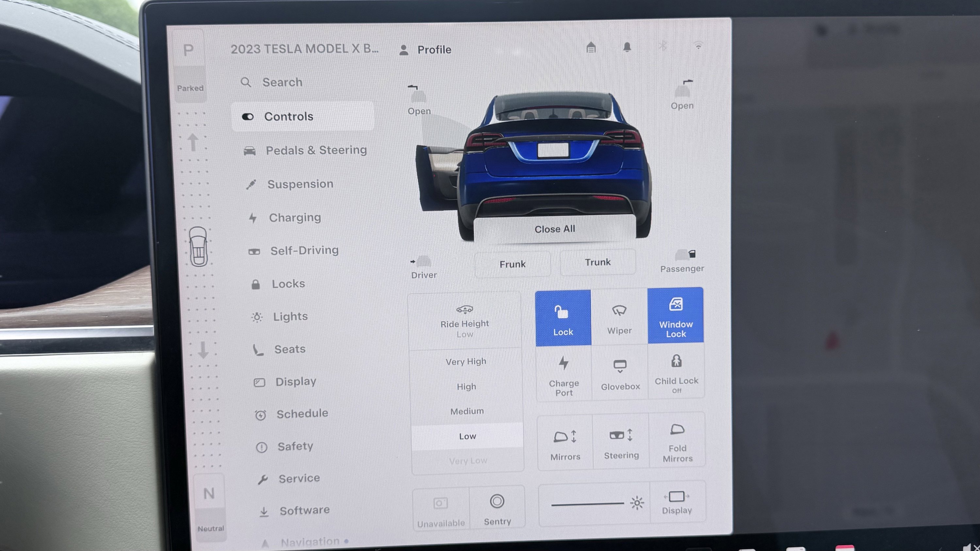This screenshot has height=551, width=980.
Task: Select Very Low ride height
Action: click(x=468, y=461)
